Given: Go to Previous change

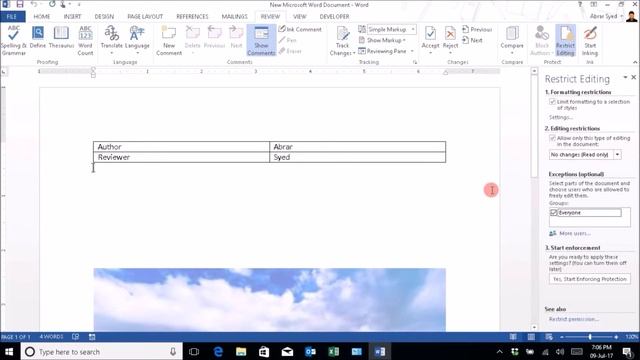Looking at the screenshot, I should (x=477, y=29).
